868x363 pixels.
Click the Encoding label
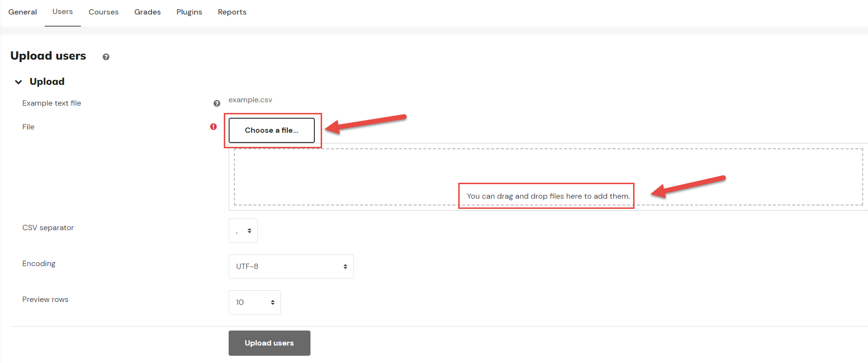tap(39, 264)
